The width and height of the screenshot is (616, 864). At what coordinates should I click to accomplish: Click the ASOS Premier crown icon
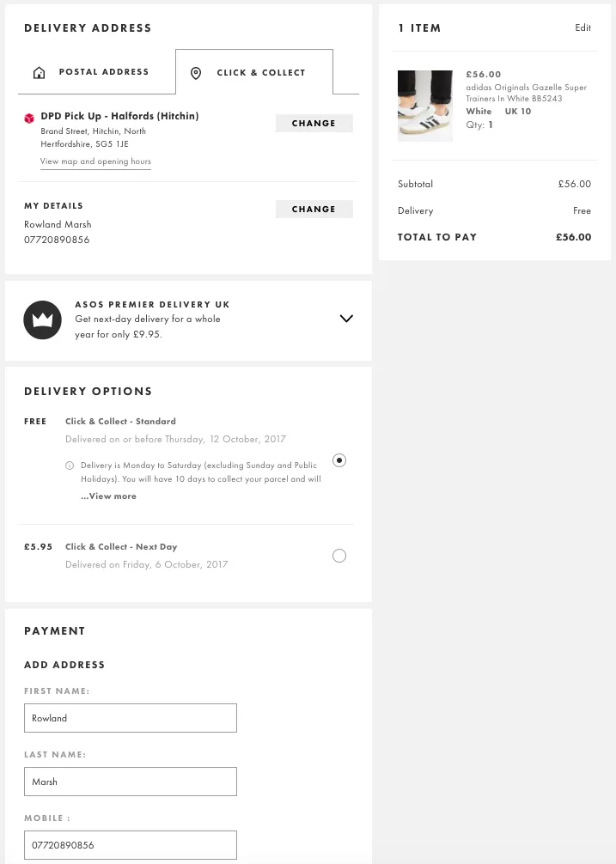pyautogui.click(x=42, y=320)
